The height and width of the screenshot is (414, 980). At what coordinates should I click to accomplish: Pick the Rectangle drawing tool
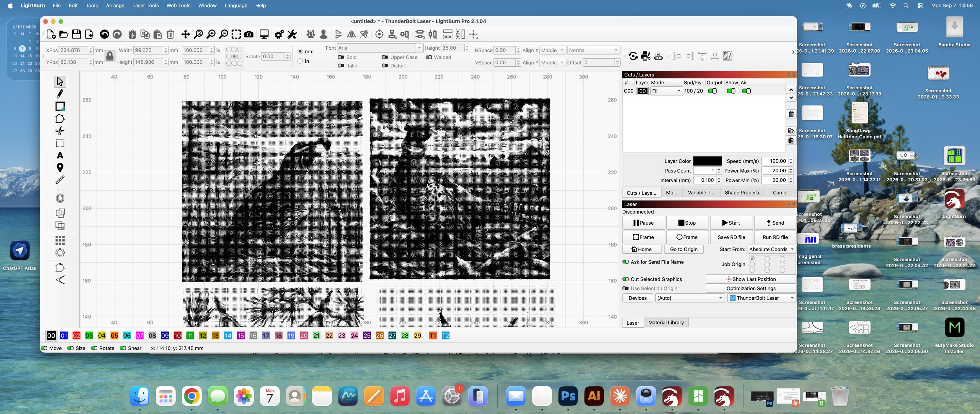coord(60,106)
